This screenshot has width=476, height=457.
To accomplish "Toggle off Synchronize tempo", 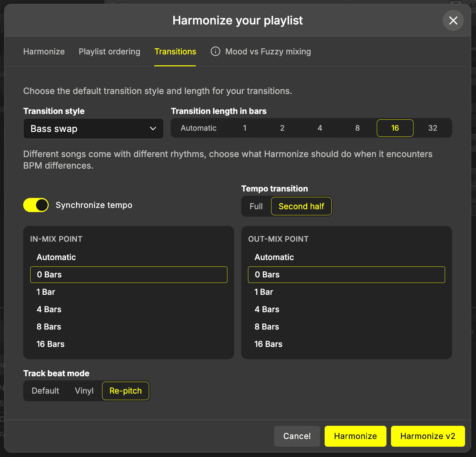I will (x=36, y=205).
